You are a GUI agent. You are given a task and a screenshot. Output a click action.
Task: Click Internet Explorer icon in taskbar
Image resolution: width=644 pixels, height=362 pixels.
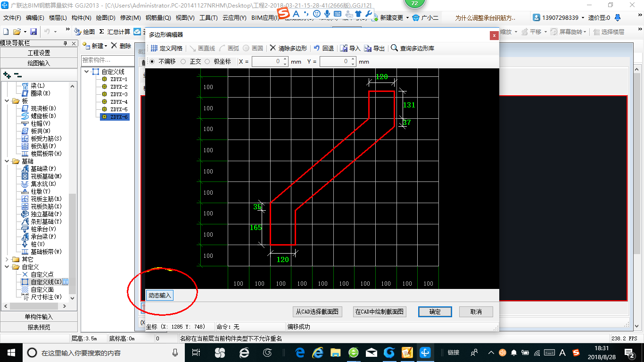point(317,352)
